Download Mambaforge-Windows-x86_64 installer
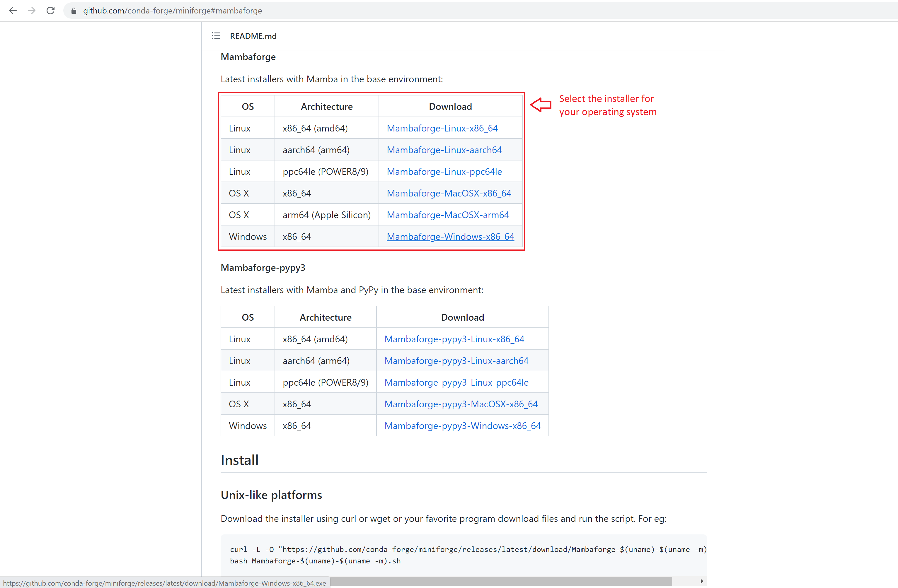898x588 pixels. (450, 237)
